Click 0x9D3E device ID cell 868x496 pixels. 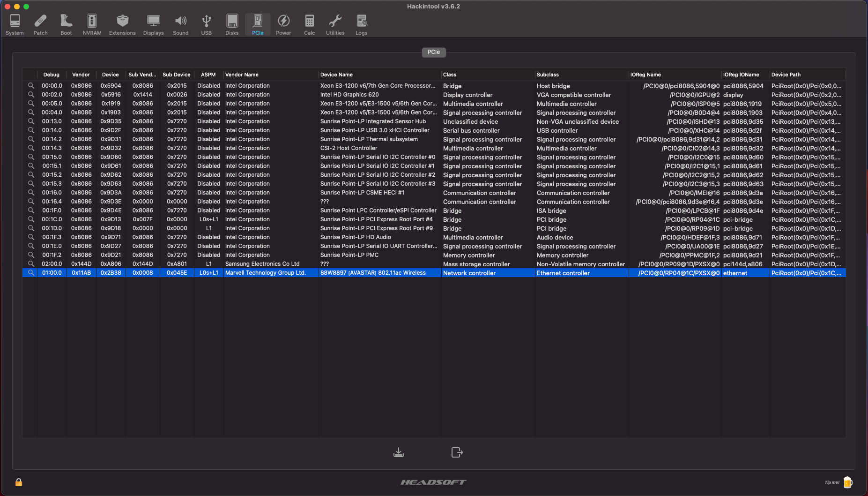(x=111, y=202)
